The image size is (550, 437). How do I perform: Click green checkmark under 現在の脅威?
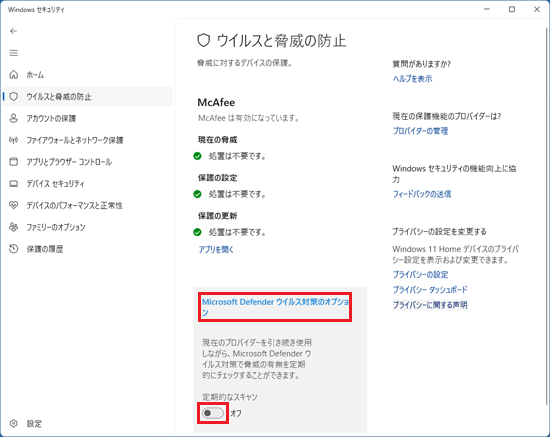[197, 156]
